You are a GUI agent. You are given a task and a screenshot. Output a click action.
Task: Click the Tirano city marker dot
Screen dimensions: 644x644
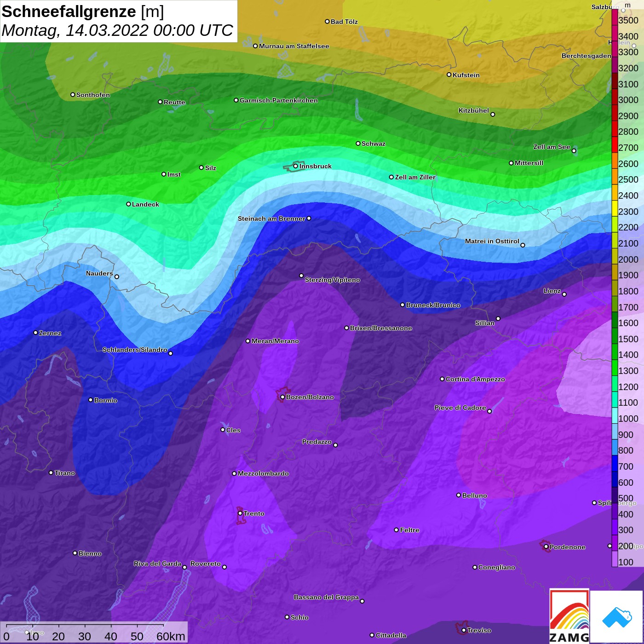click(51, 472)
